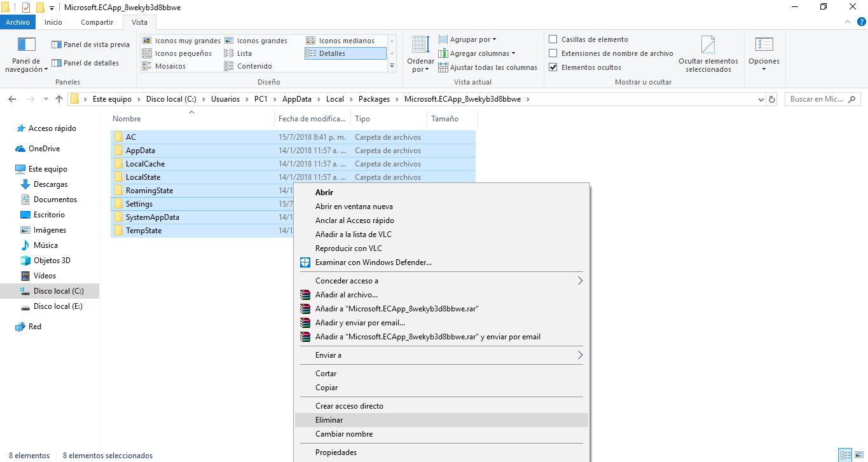Screen dimensions: 868x462
Task: Choose Eliminar from the context menu
Action: 442,420
